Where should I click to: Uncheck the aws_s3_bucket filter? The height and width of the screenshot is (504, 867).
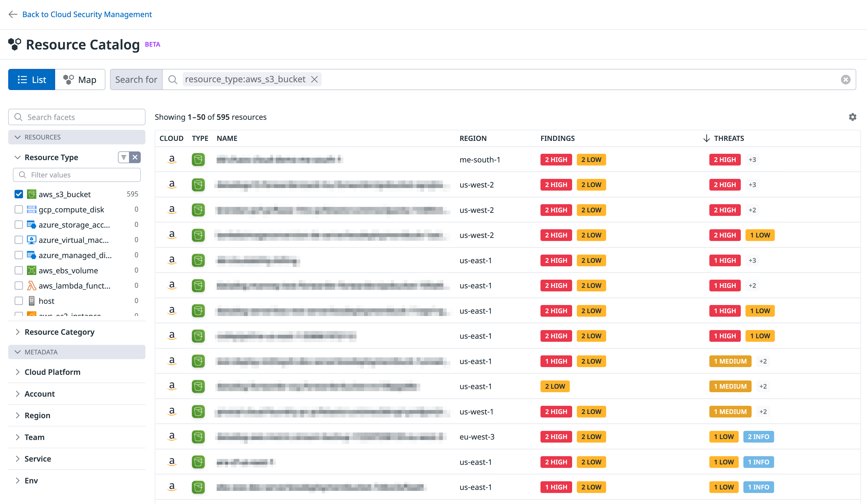coord(19,194)
